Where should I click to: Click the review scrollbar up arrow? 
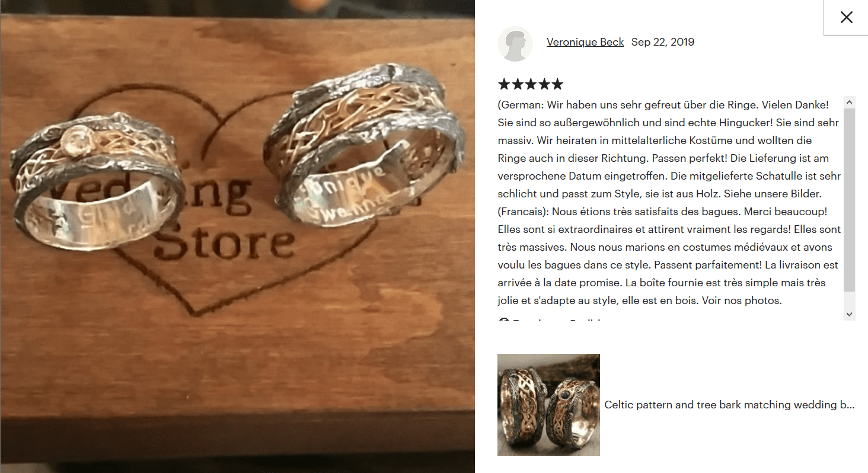pyautogui.click(x=850, y=103)
